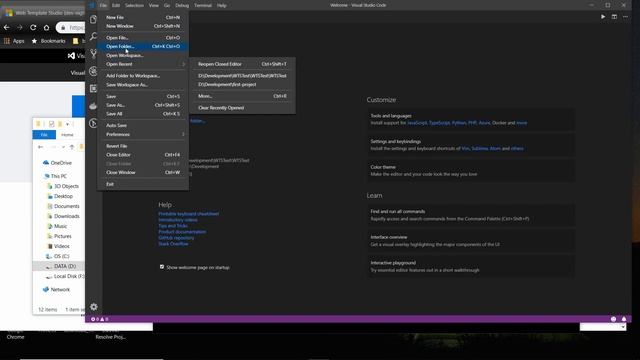
Task: Select Downloads in File Explorer tree
Action: (63, 216)
